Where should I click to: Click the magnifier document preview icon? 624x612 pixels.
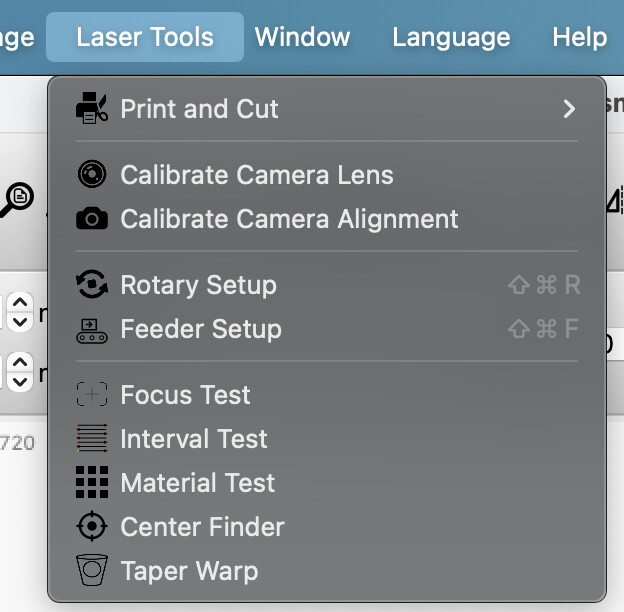coord(16,199)
